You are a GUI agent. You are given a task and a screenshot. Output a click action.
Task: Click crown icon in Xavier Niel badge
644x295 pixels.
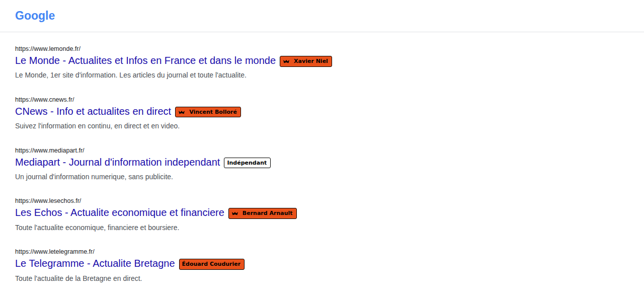(286, 61)
